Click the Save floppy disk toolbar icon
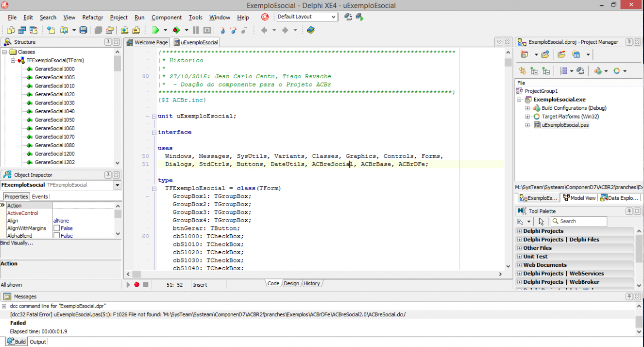Image resolution: width=644 pixels, height=347 pixels. coord(83,30)
